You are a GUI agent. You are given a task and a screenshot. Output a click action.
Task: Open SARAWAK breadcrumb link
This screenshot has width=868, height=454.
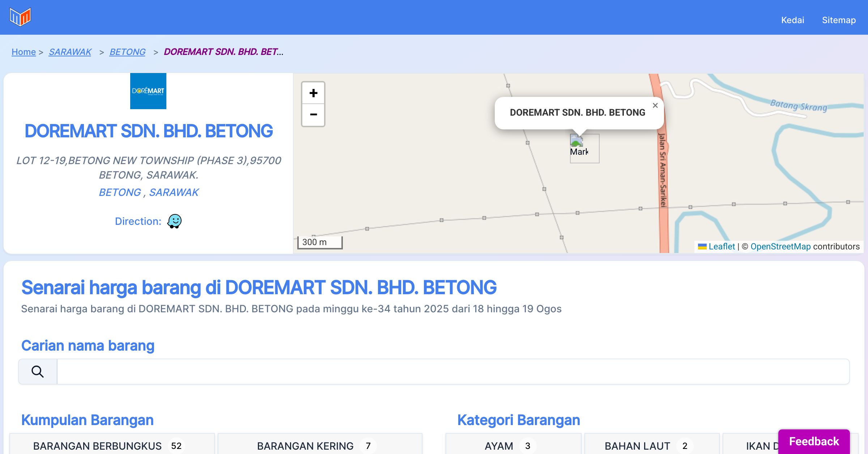tap(70, 52)
